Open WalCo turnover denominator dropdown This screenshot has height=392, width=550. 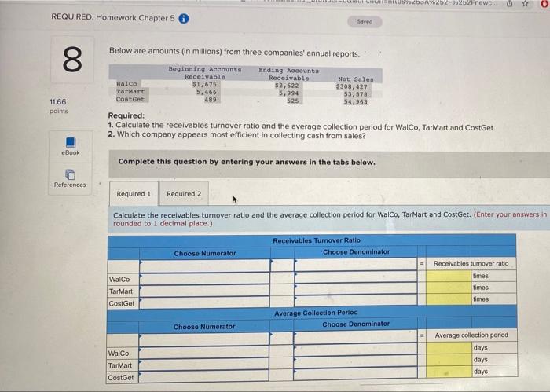coord(356,277)
